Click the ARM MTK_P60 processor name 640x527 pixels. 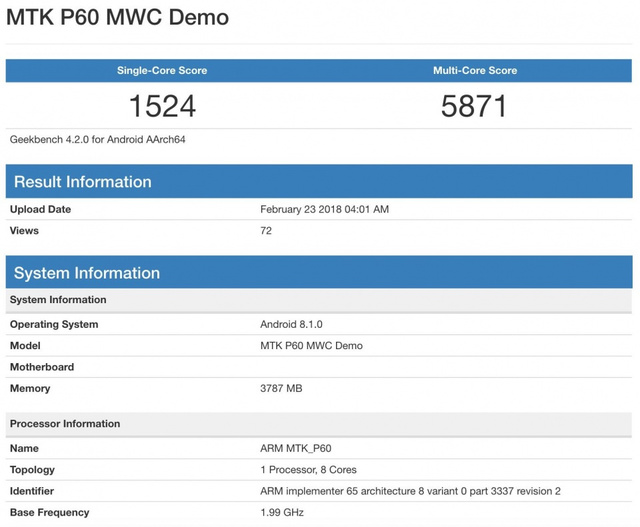pos(295,448)
